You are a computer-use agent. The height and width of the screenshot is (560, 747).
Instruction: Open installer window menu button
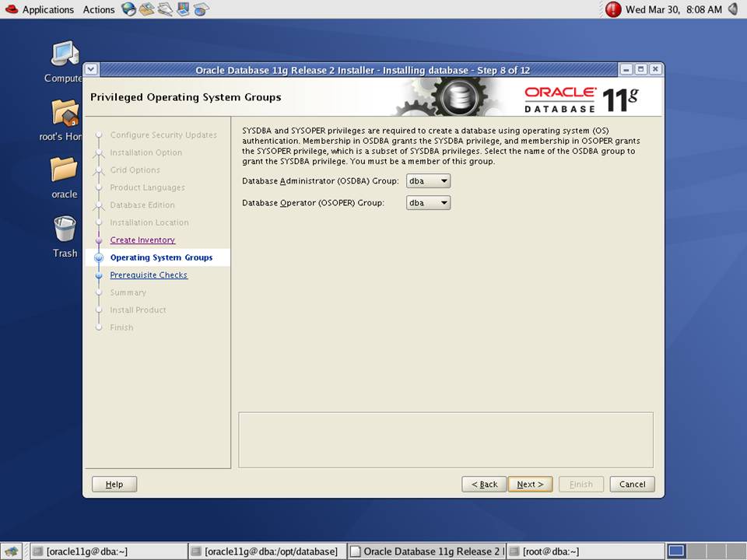[x=92, y=69]
